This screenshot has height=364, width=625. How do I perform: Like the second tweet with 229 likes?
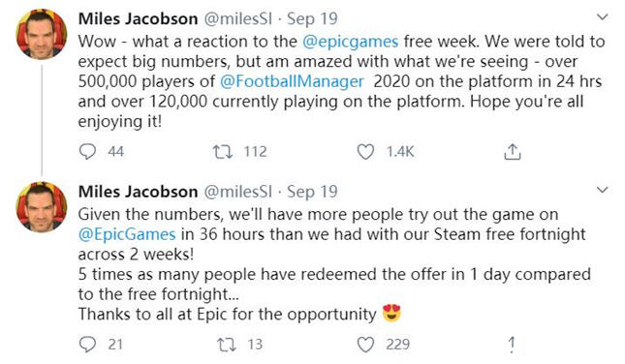[x=365, y=345]
